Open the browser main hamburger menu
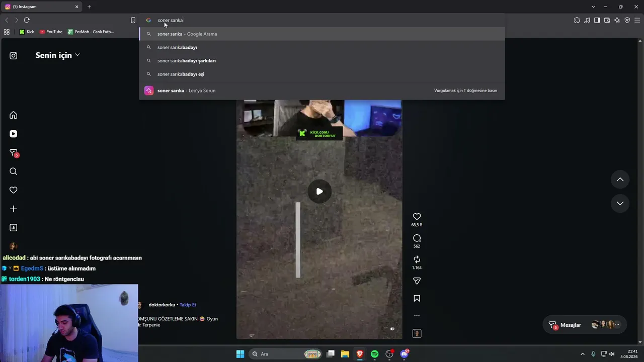The height and width of the screenshot is (362, 644). 637,20
